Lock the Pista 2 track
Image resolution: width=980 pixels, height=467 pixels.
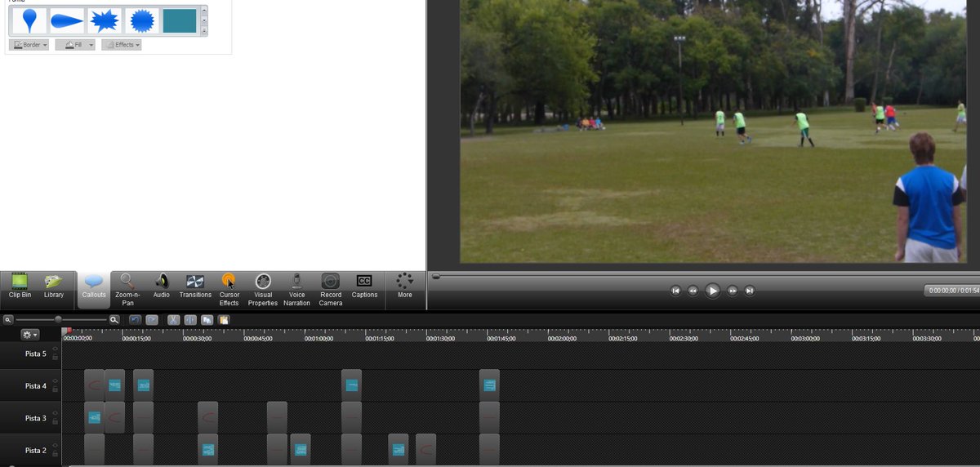click(55, 454)
